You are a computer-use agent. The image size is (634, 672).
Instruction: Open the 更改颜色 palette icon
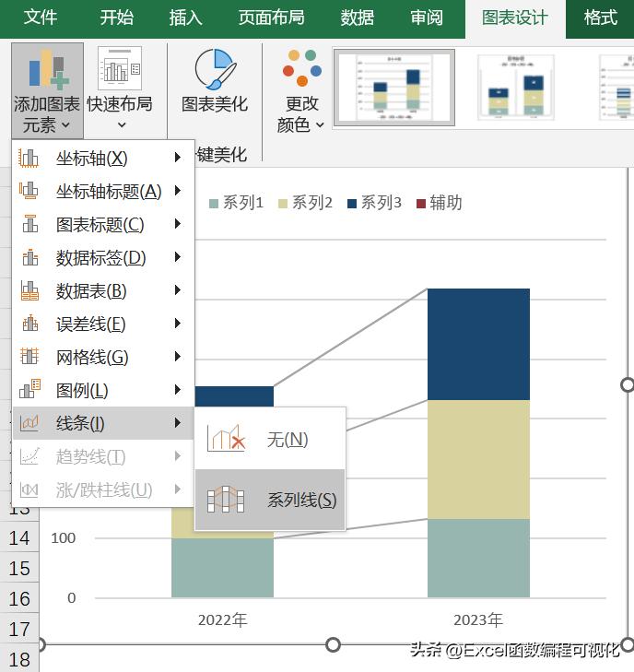coord(302,67)
